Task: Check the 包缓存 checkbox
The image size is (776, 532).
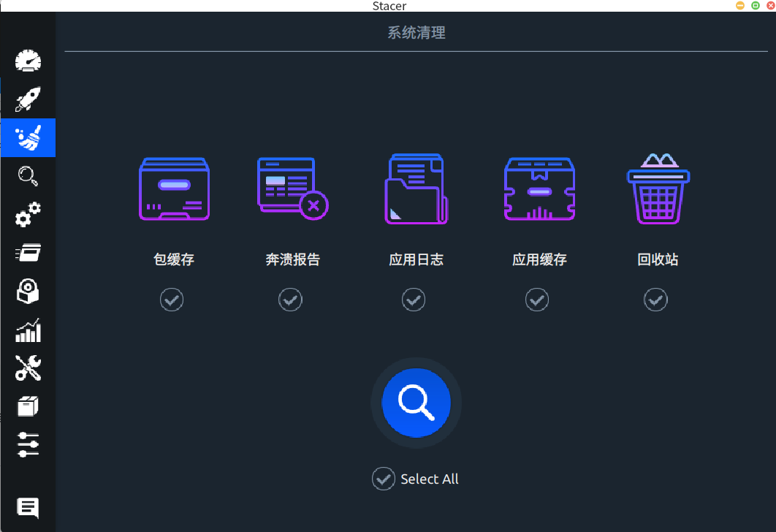Action: tap(172, 300)
